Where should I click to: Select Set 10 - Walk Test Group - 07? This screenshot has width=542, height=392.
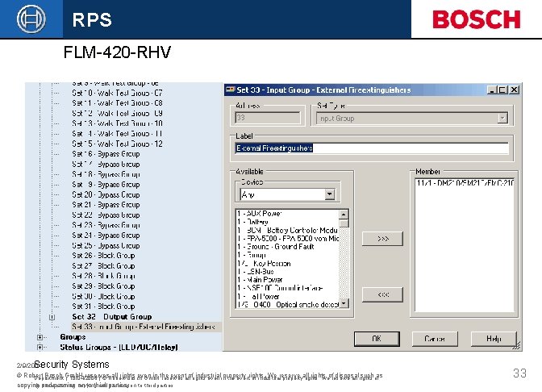pos(117,93)
